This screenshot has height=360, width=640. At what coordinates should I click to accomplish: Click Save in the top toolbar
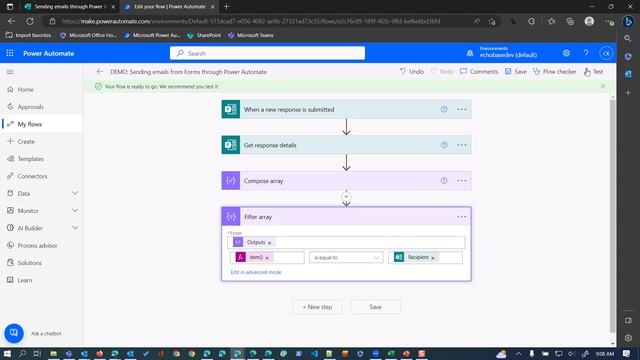point(516,71)
